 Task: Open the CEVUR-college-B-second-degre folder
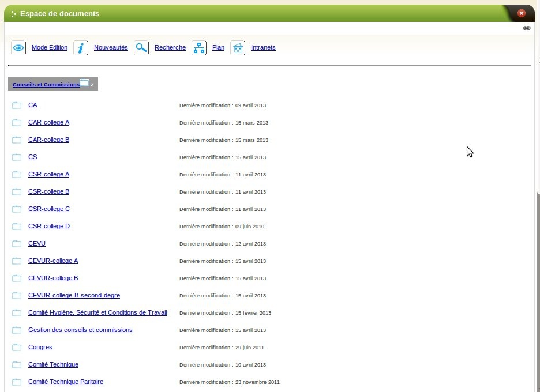tap(74, 296)
